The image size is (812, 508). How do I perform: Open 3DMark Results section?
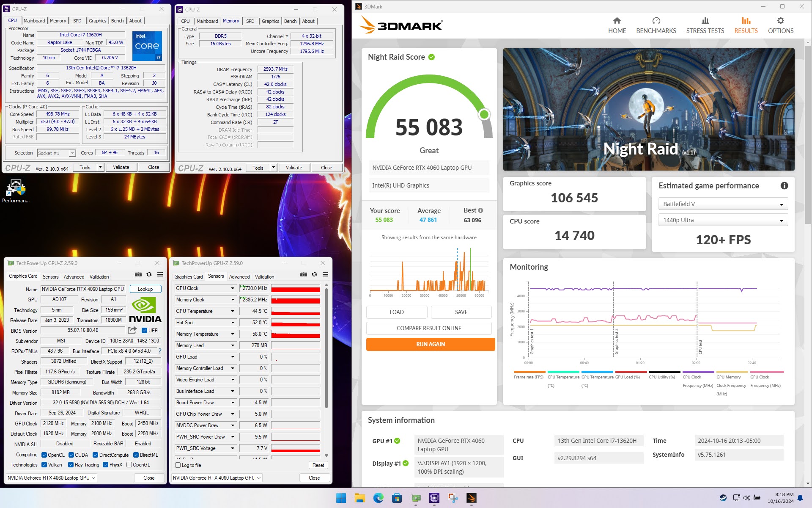(x=746, y=25)
